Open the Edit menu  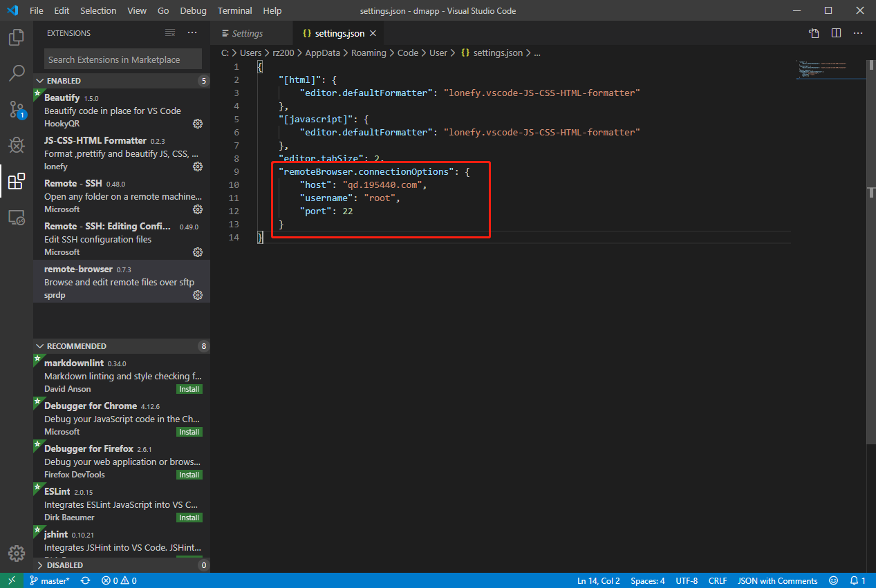pos(62,11)
